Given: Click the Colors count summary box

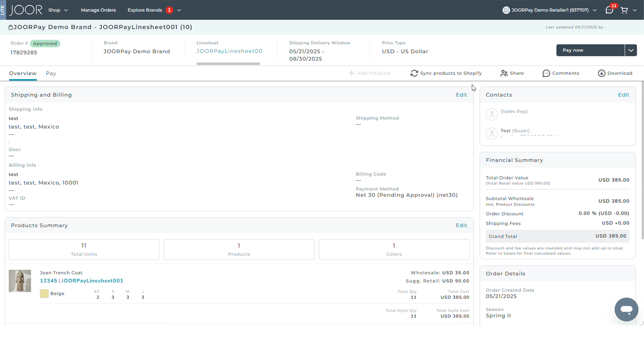Looking at the screenshot, I should (x=394, y=249).
